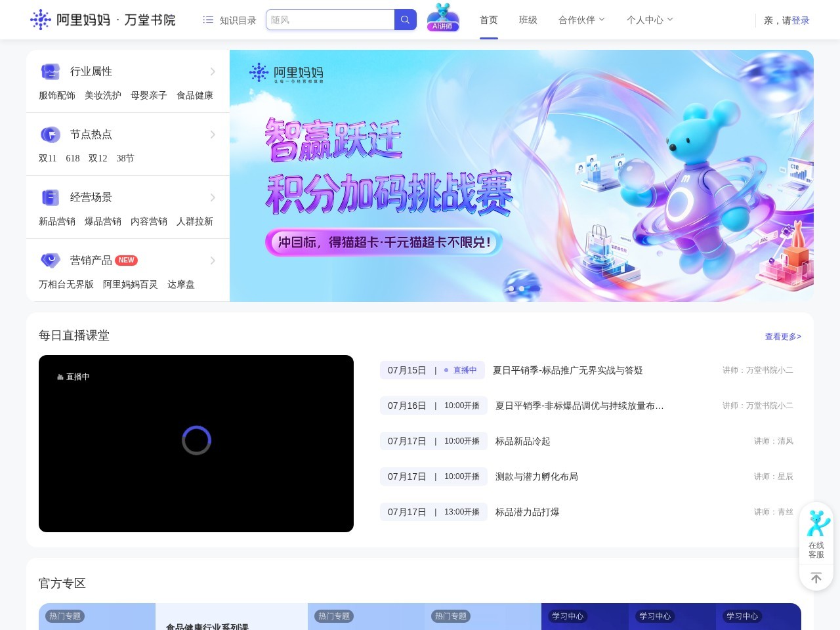Click 讲师：星辰 instructor label

coord(774,476)
